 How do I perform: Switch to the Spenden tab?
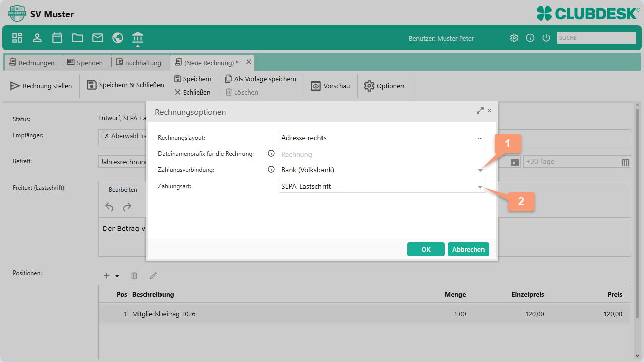pos(85,63)
